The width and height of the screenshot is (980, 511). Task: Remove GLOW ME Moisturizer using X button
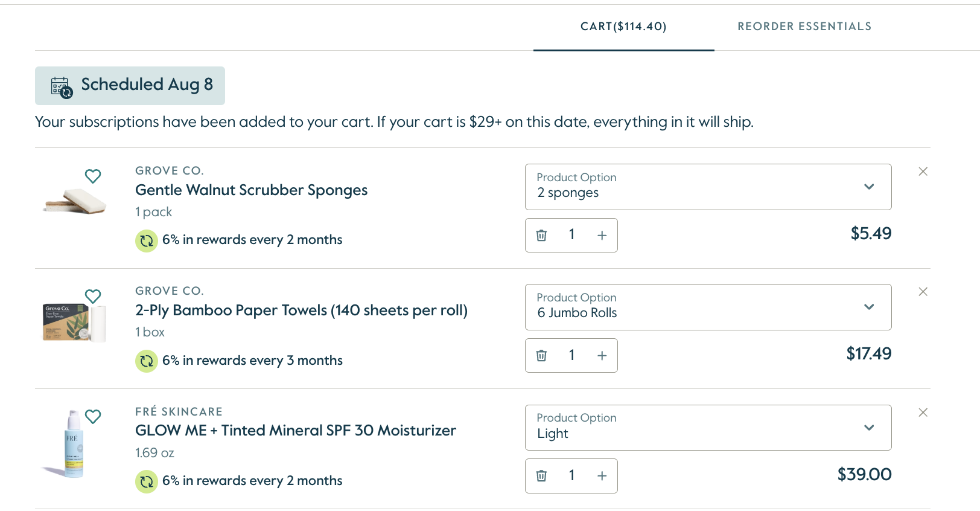click(923, 413)
